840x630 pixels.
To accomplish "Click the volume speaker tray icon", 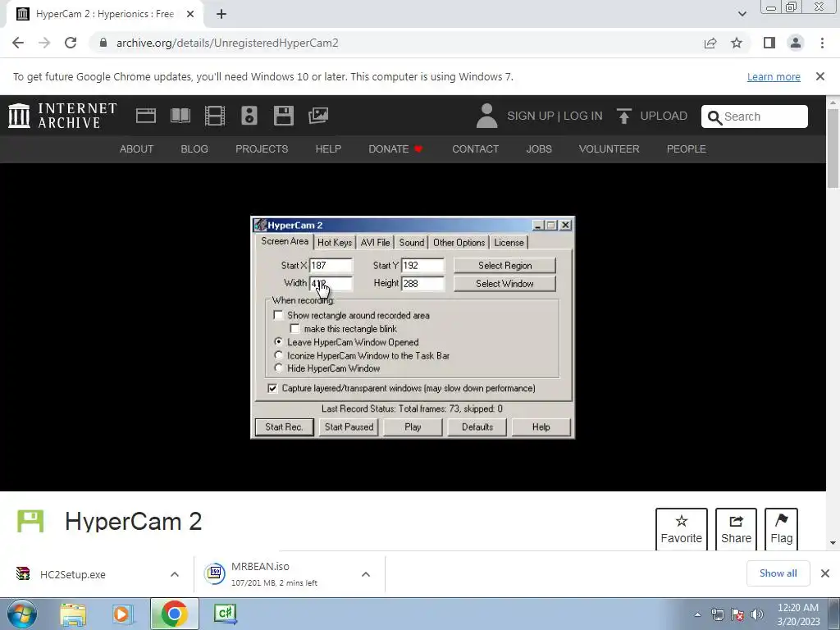I will click(757, 614).
